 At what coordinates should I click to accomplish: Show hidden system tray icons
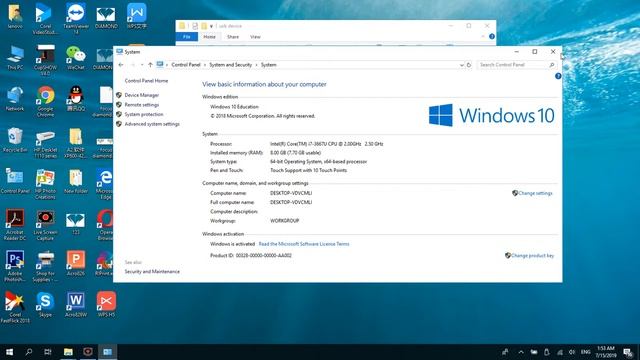pyautogui.click(x=521, y=352)
